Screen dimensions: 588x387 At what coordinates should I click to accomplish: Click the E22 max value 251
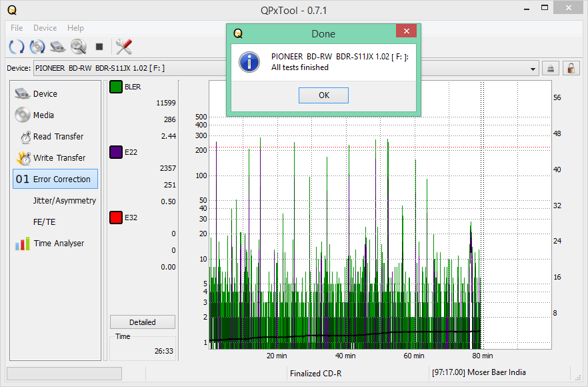tap(169, 185)
